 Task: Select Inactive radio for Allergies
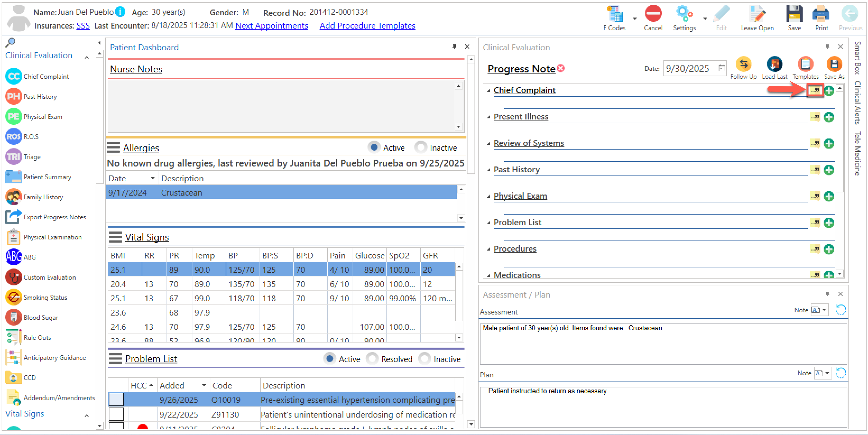point(421,147)
